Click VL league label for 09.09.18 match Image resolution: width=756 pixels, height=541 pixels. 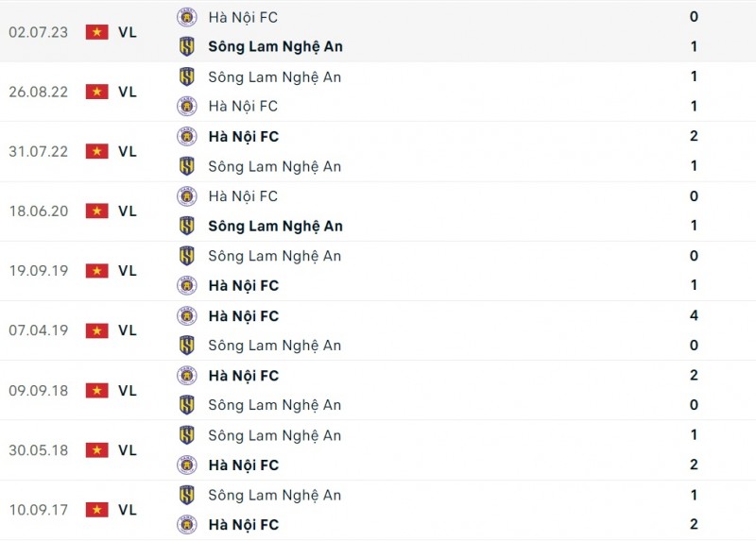pyautogui.click(x=128, y=390)
